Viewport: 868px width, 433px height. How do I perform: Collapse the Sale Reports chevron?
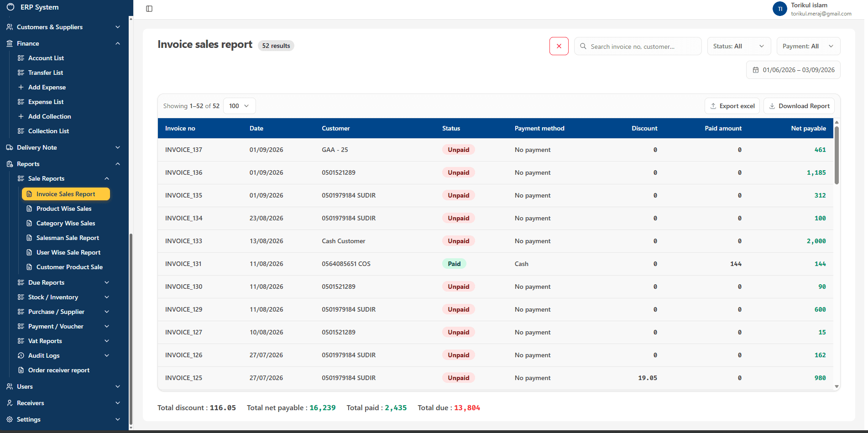pyautogui.click(x=107, y=178)
